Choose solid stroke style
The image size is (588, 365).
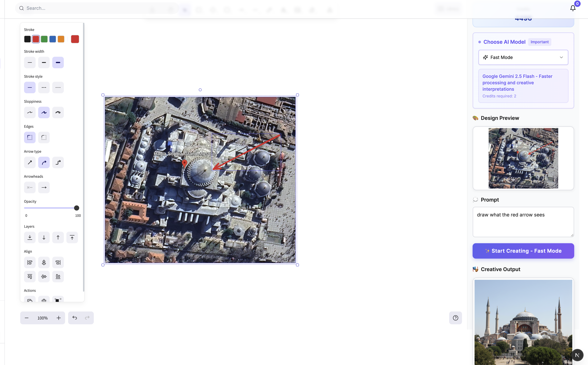(30, 87)
